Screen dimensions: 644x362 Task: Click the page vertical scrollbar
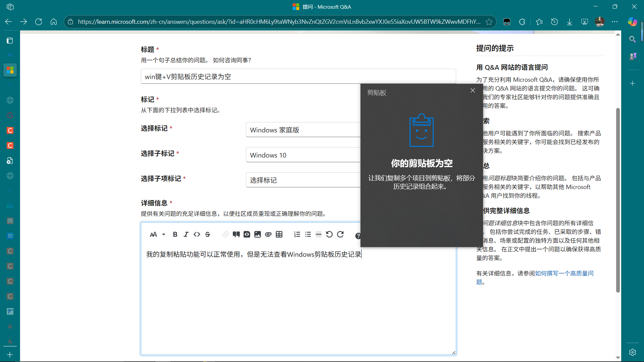618,200
